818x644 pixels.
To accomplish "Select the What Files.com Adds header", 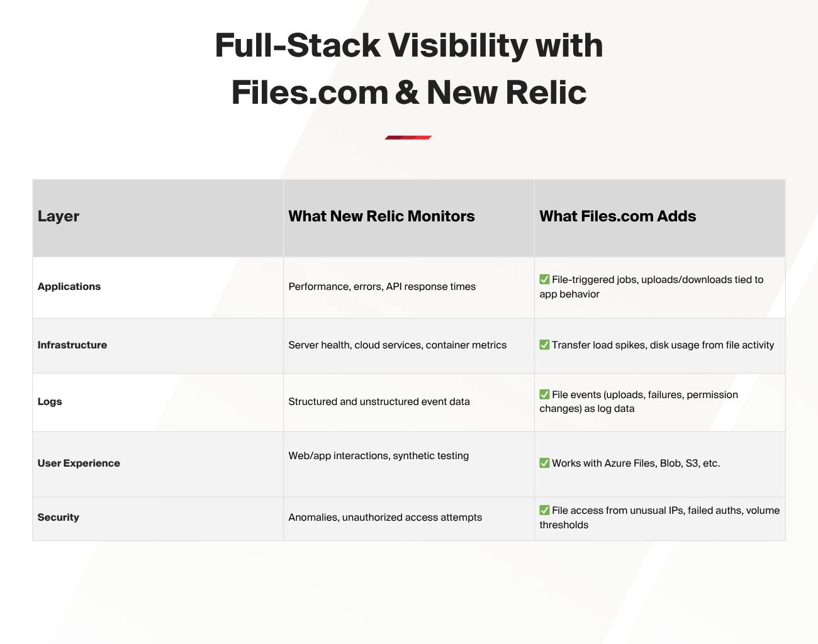I will point(617,216).
